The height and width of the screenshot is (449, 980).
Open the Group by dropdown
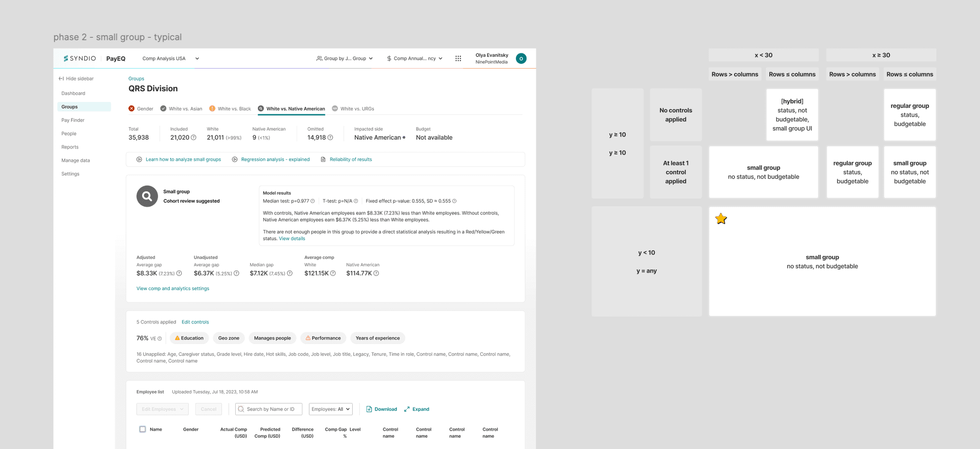(345, 58)
